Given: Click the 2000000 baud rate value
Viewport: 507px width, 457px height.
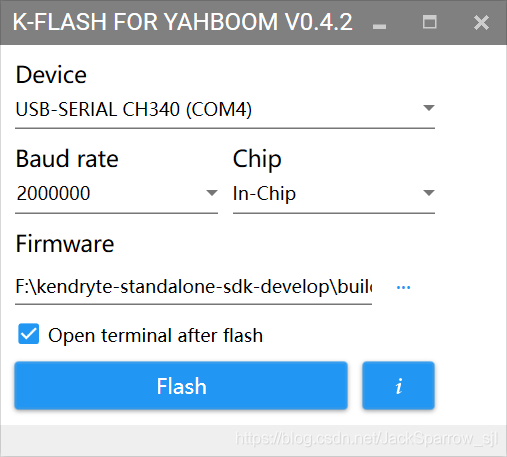Looking at the screenshot, I should coord(53,193).
